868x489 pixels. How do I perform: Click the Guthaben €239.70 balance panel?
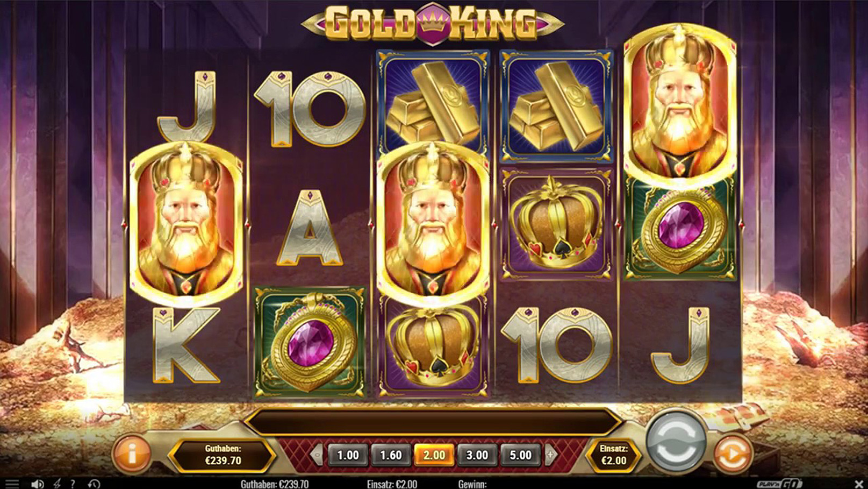pyautogui.click(x=223, y=455)
